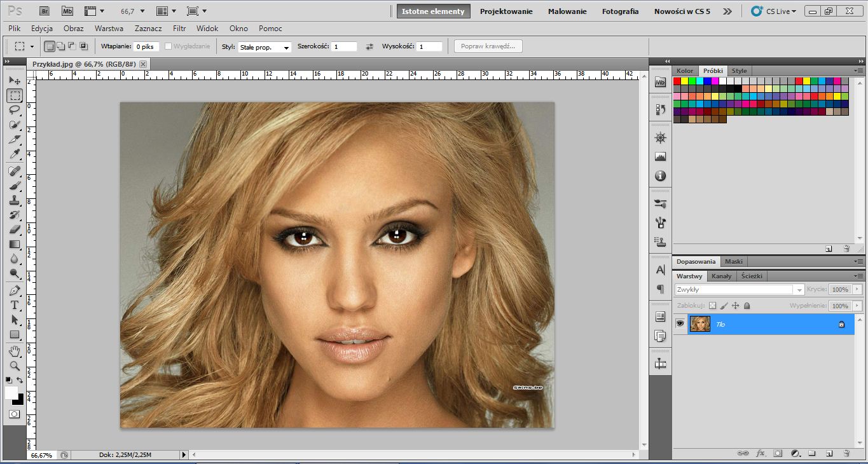The width and height of the screenshot is (868, 464).
Task: Switch to Malowanie workspace
Action: 567,11
